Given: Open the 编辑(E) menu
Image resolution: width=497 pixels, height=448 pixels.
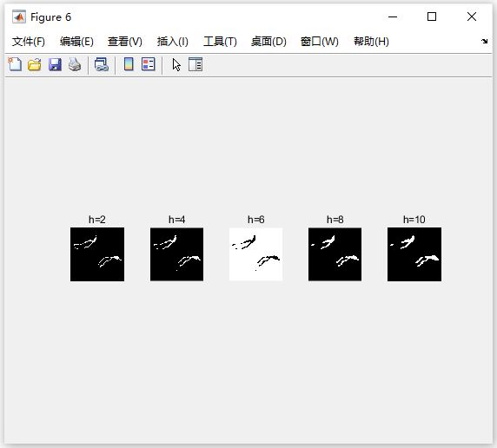Looking at the screenshot, I should click(x=76, y=41).
